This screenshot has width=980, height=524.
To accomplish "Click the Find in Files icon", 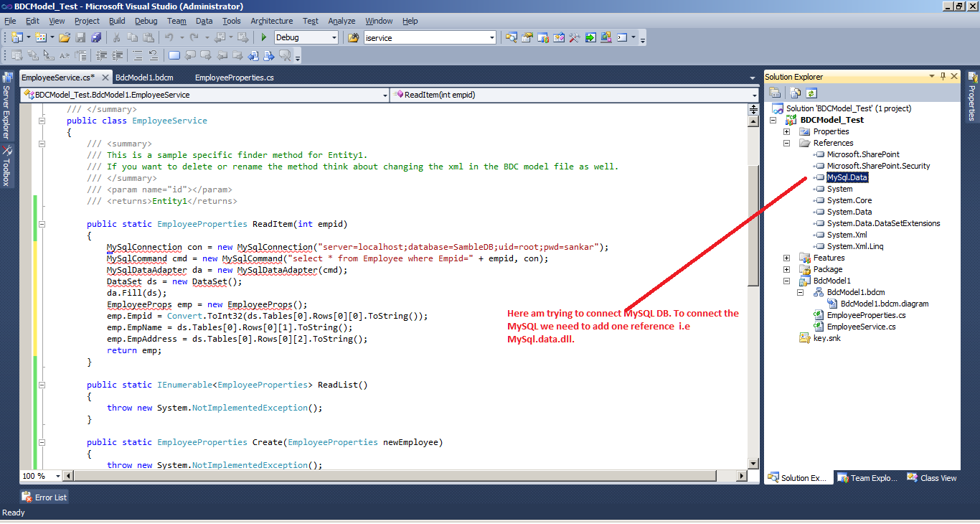I will pos(353,37).
